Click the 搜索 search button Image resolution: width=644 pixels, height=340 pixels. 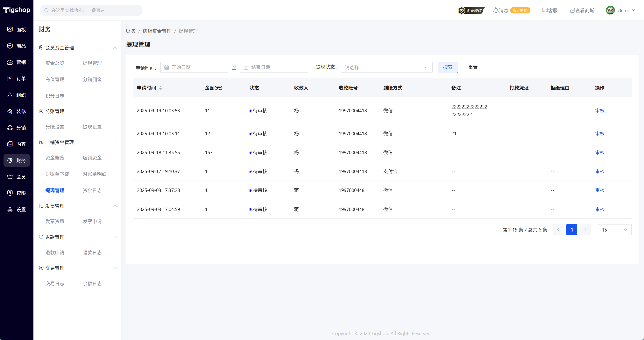click(448, 67)
